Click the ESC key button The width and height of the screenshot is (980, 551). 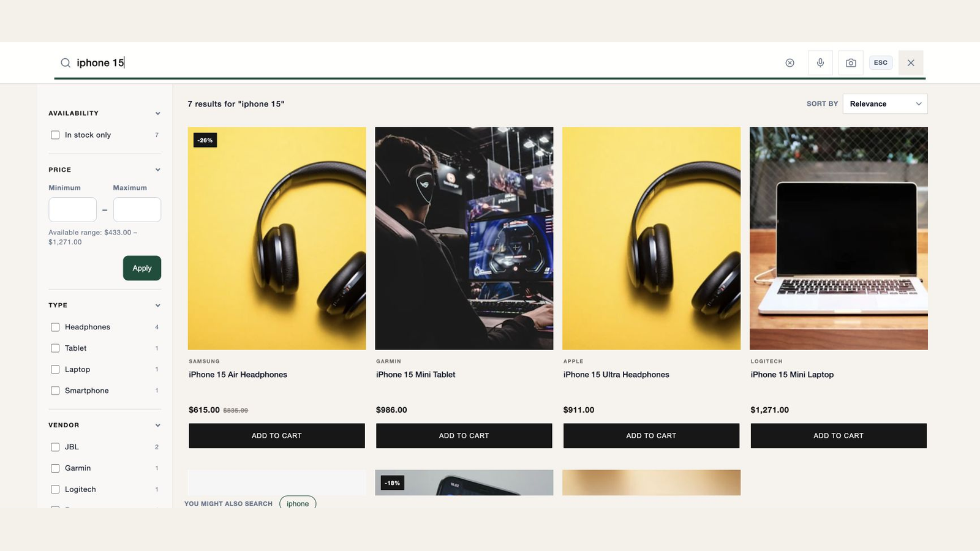[x=881, y=63]
